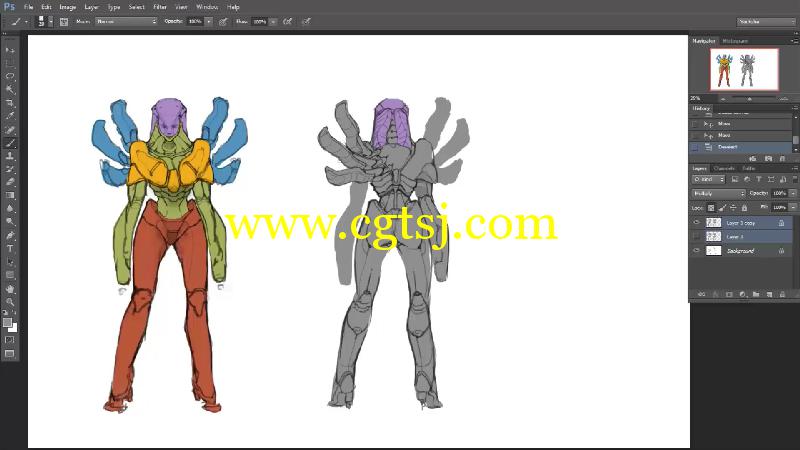The width and height of the screenshot is (800, 450).
Task: Open layer Opacity dropdown arrow
Action: coord(793,193)
